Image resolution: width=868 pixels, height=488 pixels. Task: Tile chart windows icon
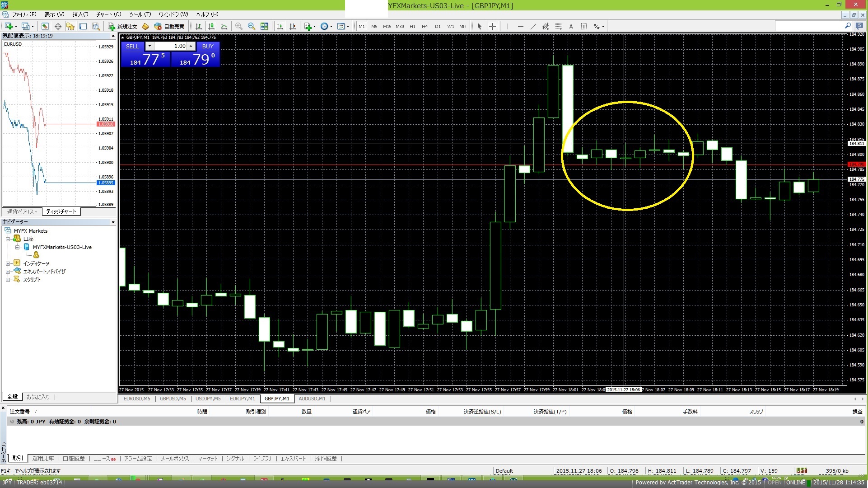pyautogui.click(x=264, y=26)
